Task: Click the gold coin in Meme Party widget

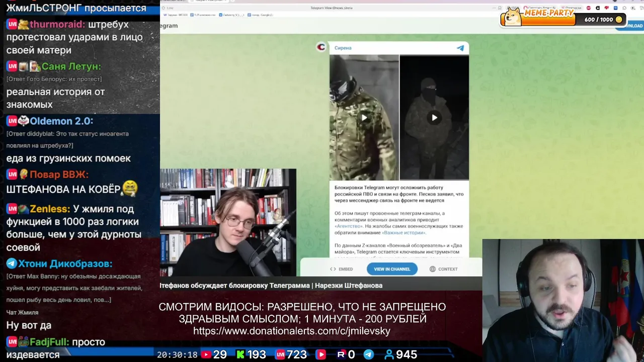Action: [619, 20]
